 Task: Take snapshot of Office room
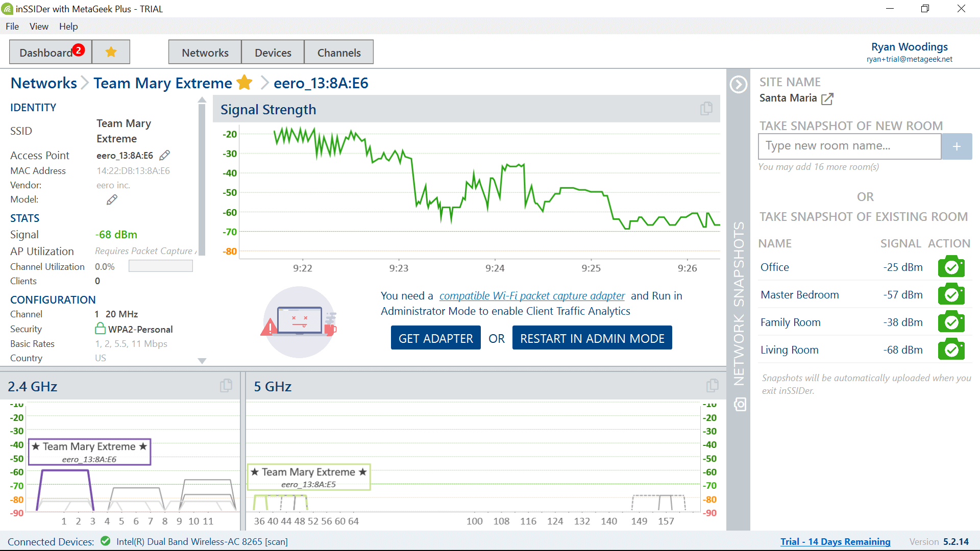tap(951, 267)
